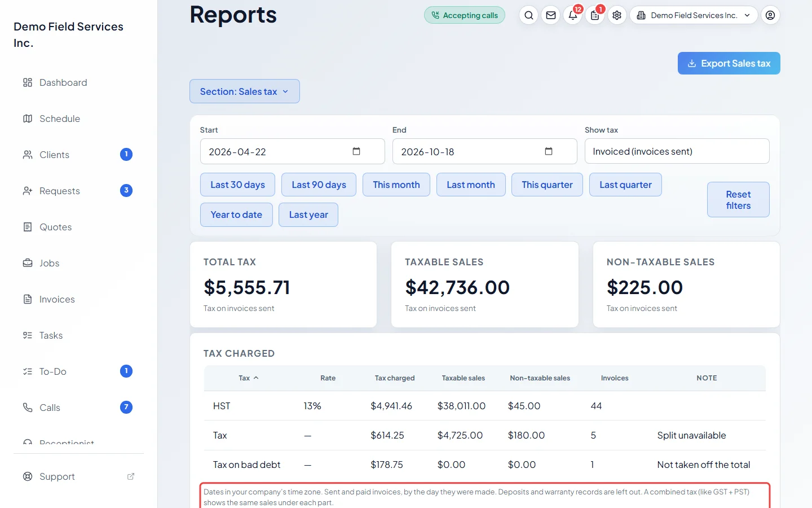Toggle the Accepting calls status pill
This screenshot has width=812, height=508.
(465, 15)
